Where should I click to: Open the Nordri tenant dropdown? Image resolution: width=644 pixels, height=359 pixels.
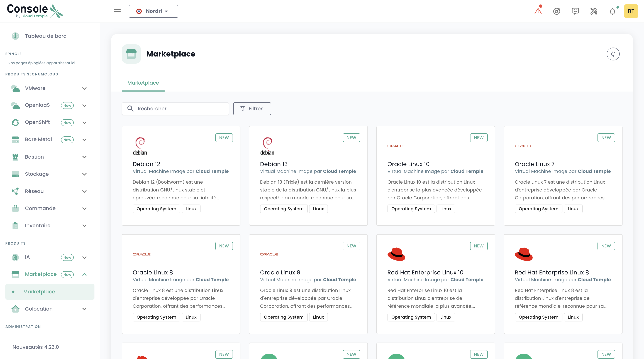(153, 11)
